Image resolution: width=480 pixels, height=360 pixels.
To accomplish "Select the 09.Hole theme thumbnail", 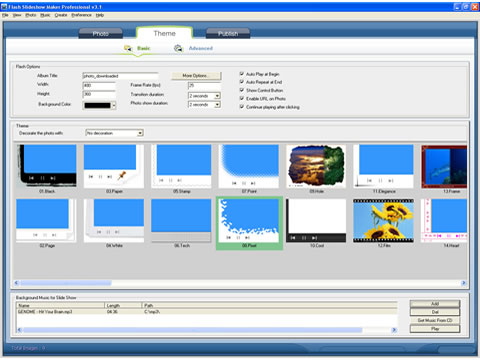I will (x=316, y=166).
